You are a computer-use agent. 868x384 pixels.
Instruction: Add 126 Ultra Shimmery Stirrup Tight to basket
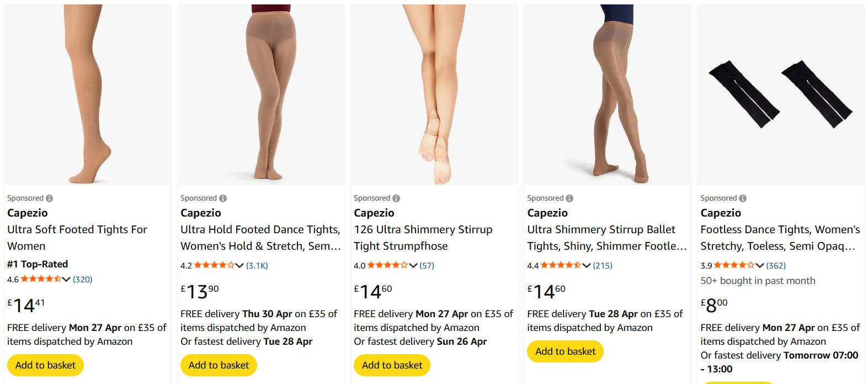click(392, 365)
